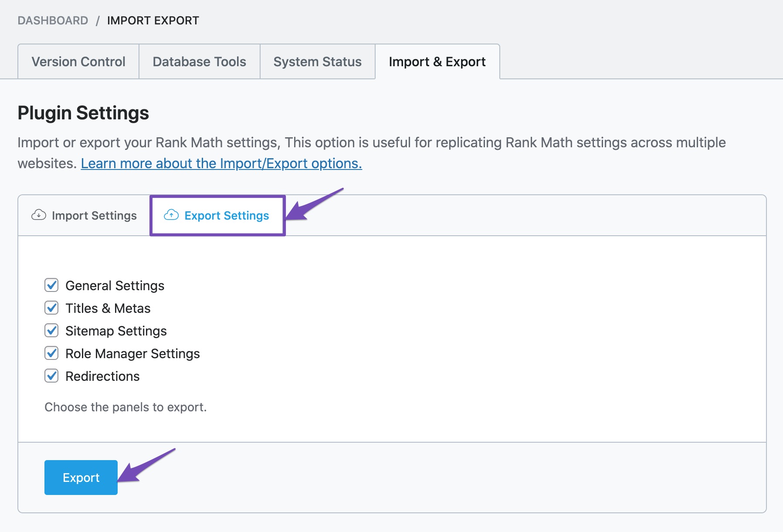Click the cloud download icon beside Import Settings
Screen dimensions: 783x532
pos(39,215)
